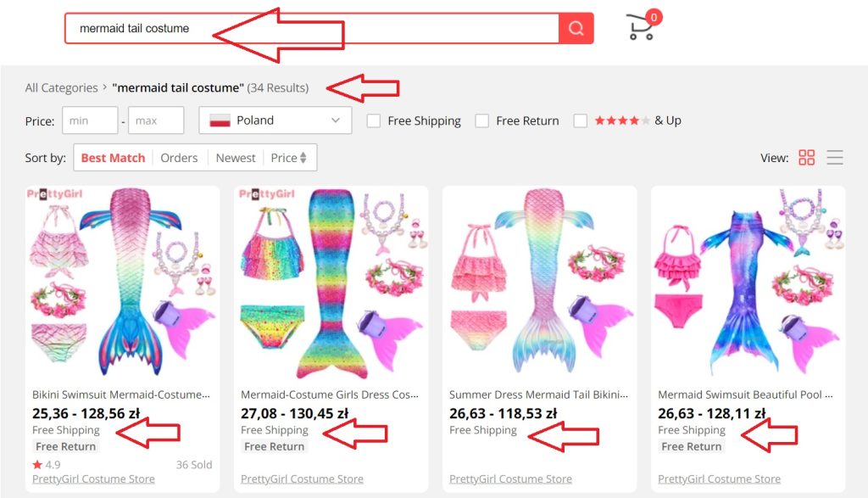The height and width of the screenshot is (498, 868).
Task: Click the 27,08 - 130,45 zł price
Action: pos(294,413)
